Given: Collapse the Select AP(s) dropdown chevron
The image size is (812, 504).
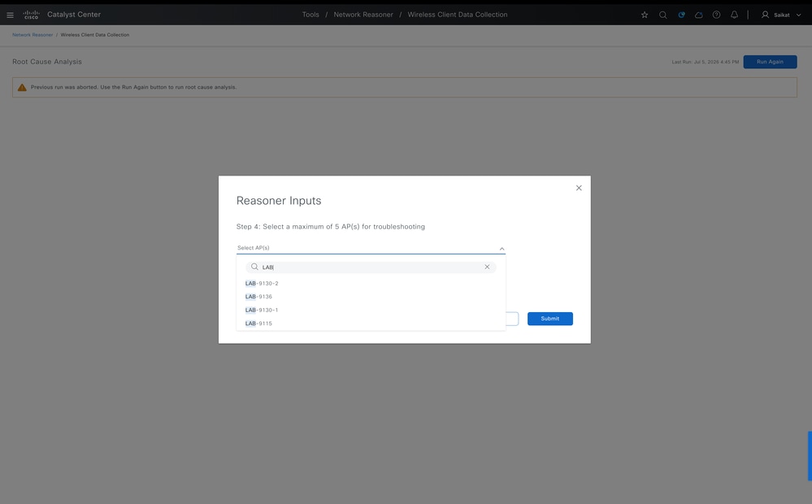Looking at the screenshot, I should click(x=502, y=249).
